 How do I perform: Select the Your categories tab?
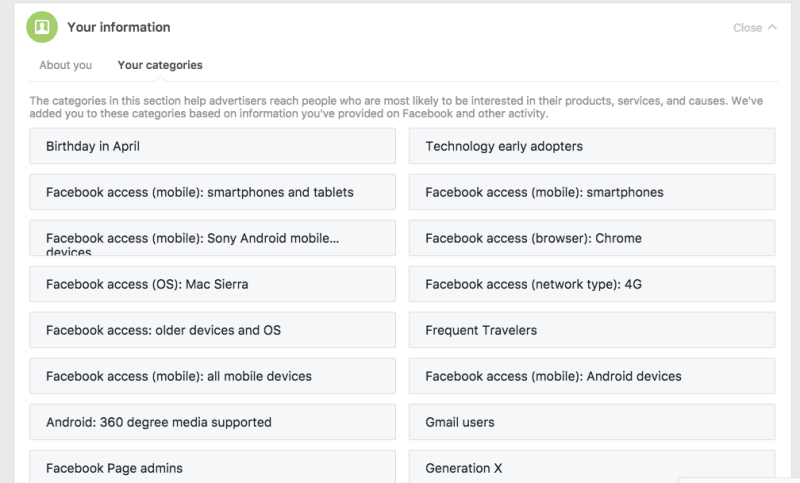(160, 65)
